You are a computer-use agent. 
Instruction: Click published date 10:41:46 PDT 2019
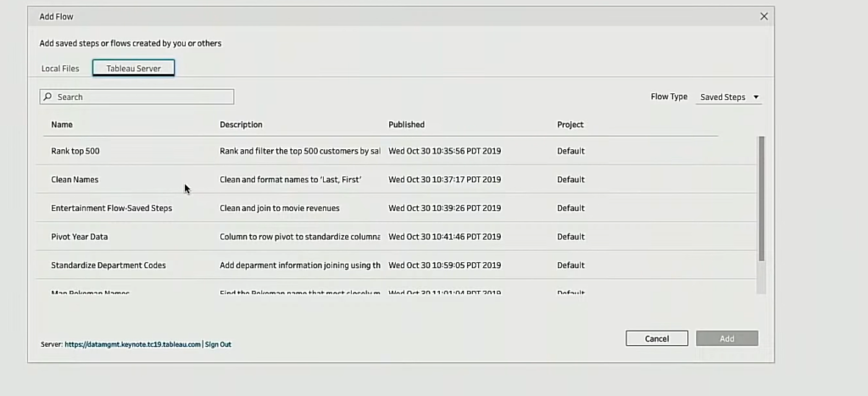click(x=444, y=237)
